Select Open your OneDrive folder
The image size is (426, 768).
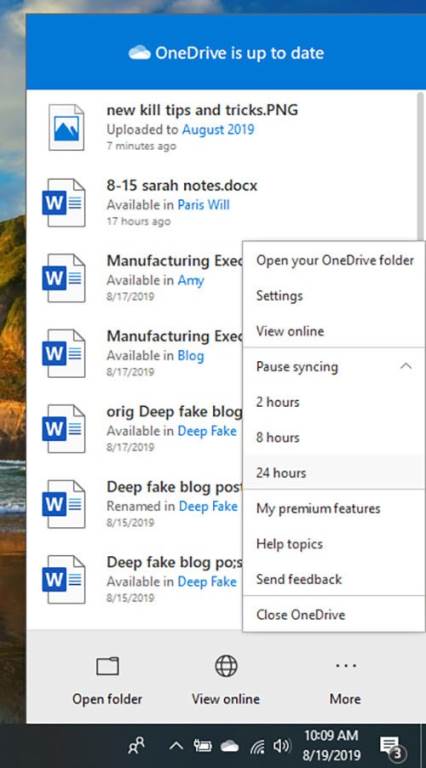[334, 260]
